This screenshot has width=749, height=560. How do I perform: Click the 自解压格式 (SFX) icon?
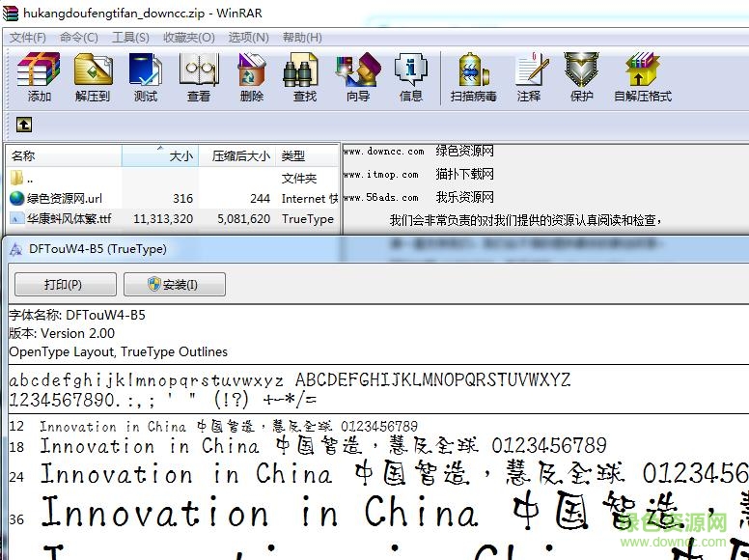tap(643, 77)
